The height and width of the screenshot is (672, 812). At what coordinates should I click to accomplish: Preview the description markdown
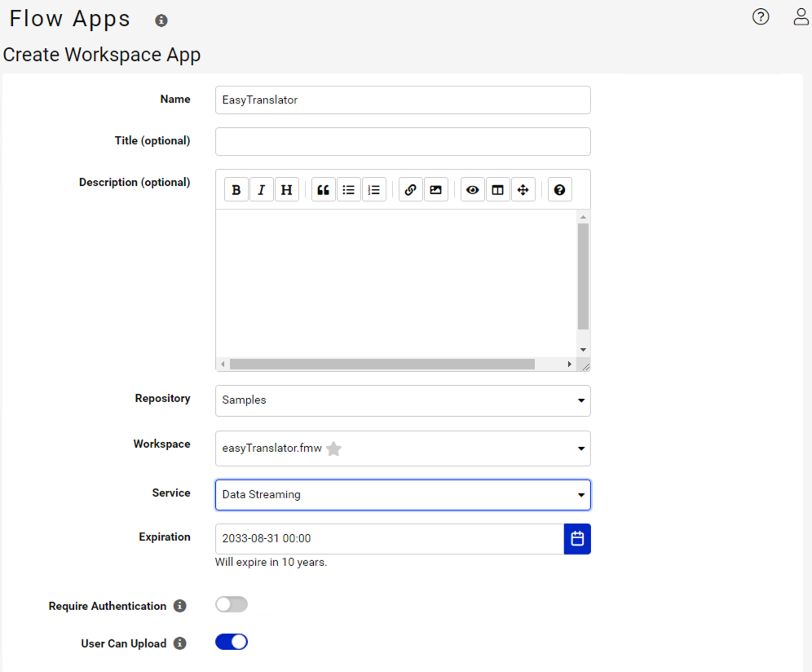[472, 189]
